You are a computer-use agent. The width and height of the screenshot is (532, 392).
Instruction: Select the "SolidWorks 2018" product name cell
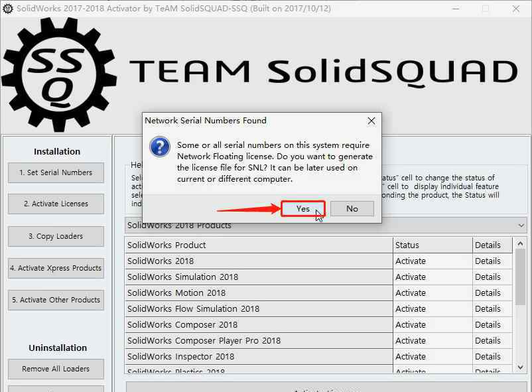point(259,261)
